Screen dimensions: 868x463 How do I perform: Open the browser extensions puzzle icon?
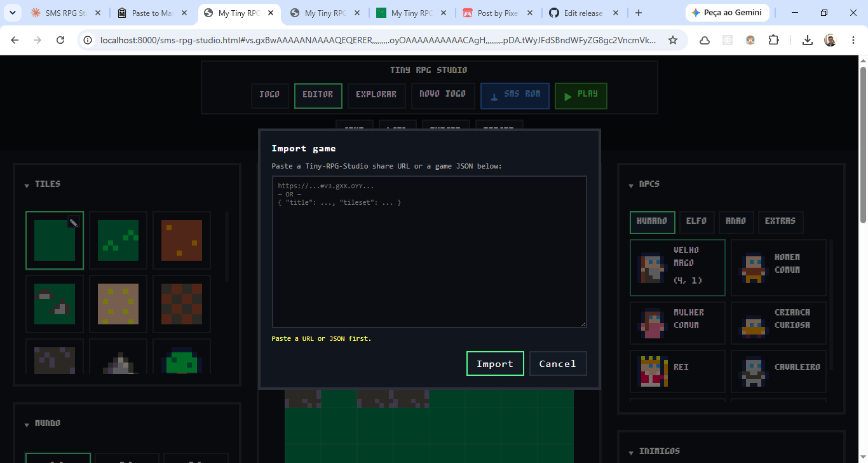pos(773,40)
